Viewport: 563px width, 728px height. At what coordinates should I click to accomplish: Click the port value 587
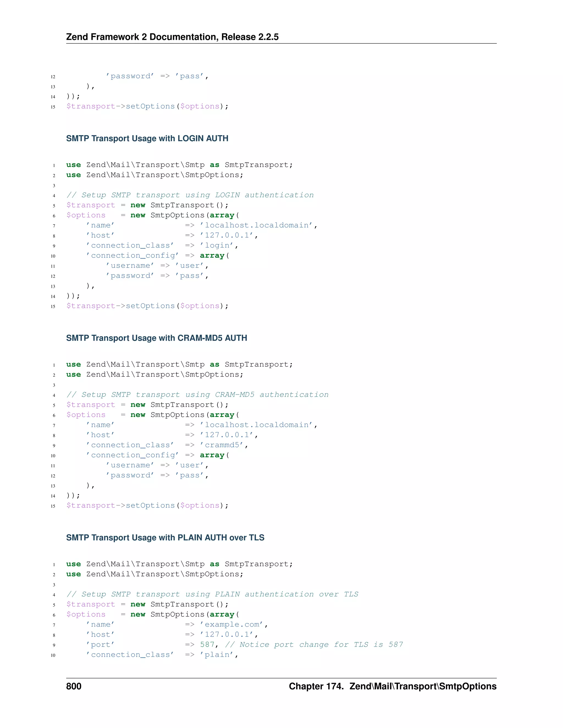pyautogui.click(x=207, y=645)
